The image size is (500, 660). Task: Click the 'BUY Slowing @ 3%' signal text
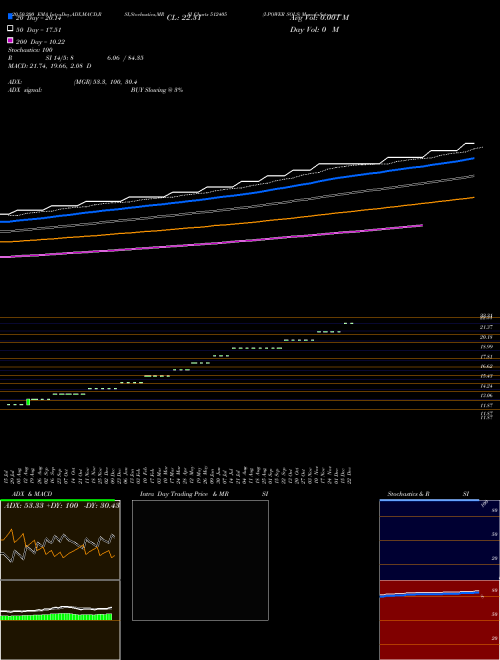(x=157, y=90)
